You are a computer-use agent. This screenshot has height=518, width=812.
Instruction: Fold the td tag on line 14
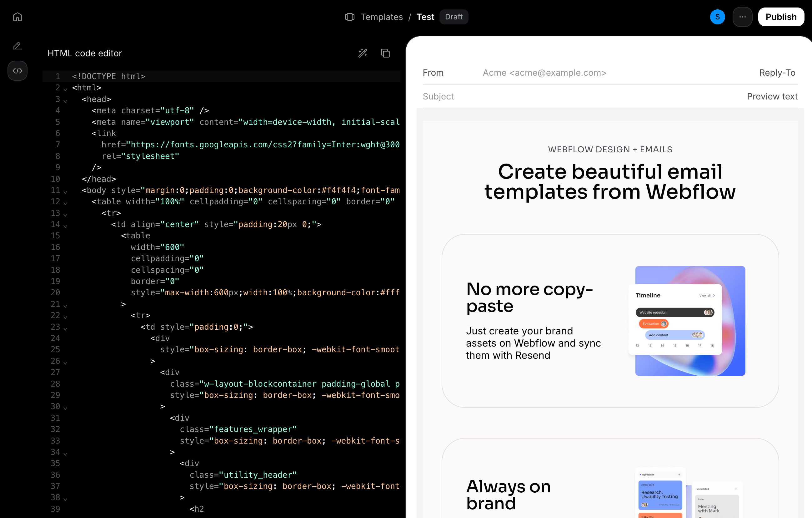tap(65, 226)
